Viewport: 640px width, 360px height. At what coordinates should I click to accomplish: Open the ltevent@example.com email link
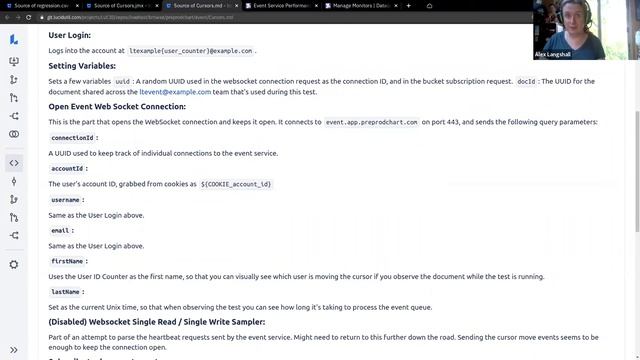tap(175, 92)
